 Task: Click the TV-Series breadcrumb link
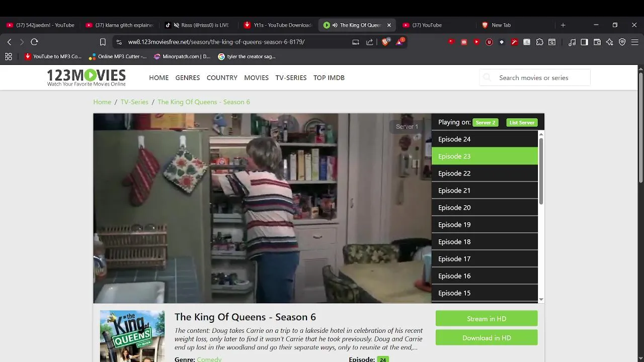click(x=134, y=102)
